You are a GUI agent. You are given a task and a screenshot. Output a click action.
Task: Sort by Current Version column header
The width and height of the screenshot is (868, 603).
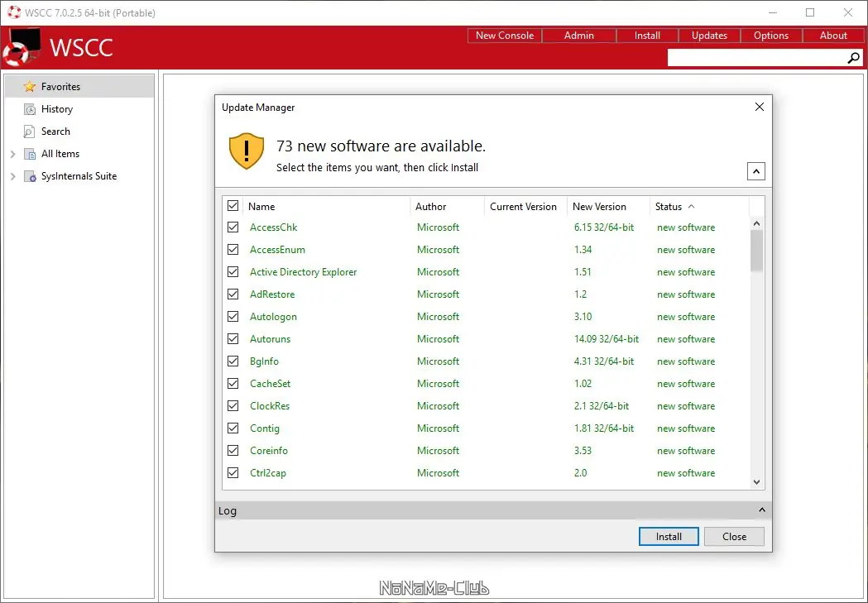pyautogui.click(x=526, y=206)
